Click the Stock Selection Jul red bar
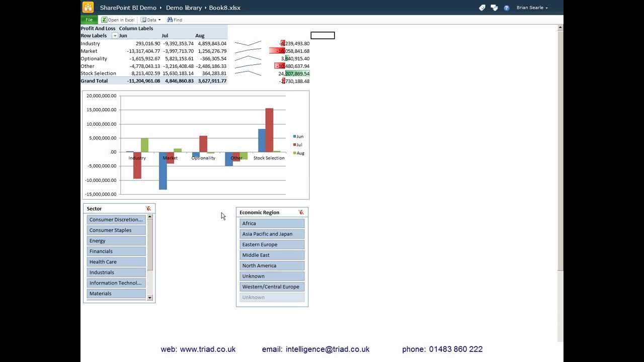The image size is (644, 362). 269,130
